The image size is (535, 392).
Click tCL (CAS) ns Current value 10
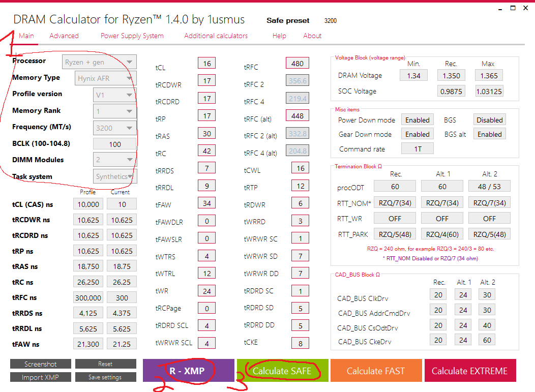click(122, 204)
